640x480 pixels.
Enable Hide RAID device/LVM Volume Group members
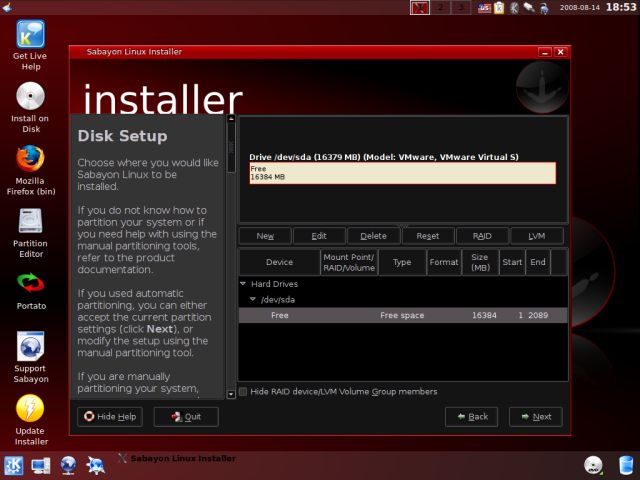(243, 391)
